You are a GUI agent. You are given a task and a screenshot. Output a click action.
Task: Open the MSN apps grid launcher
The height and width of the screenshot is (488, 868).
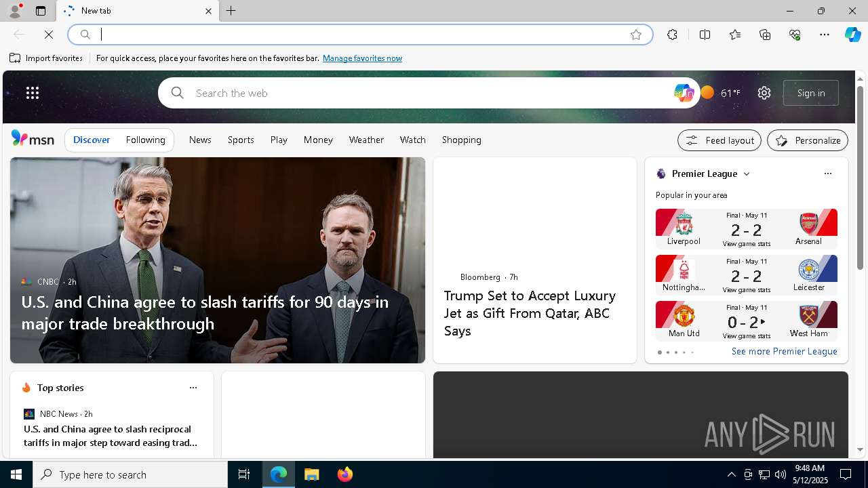point(33,93)
